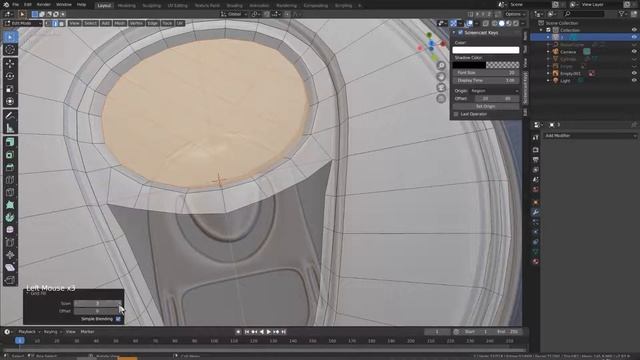Select the Edge Slide tool
This screenshot has height=360, width=640.
pyautogui.click(x=10, y=242)
